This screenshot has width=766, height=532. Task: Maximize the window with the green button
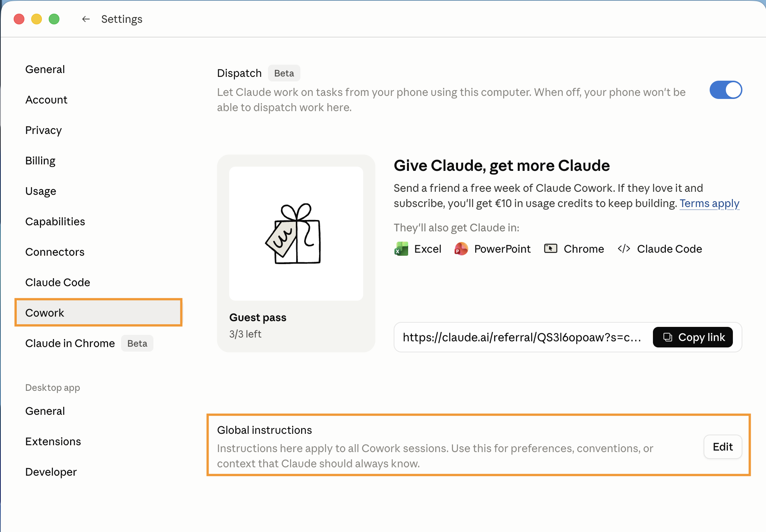(54, 19)
